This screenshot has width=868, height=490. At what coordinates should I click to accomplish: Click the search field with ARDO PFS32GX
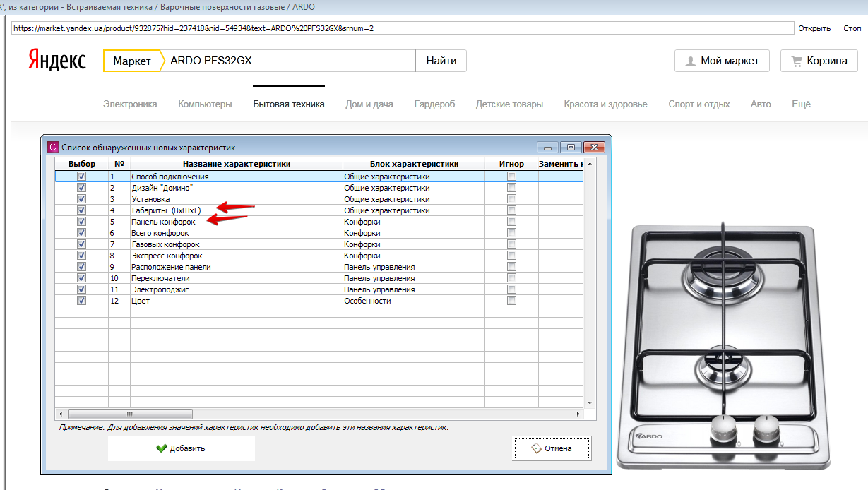click(290, 61)
